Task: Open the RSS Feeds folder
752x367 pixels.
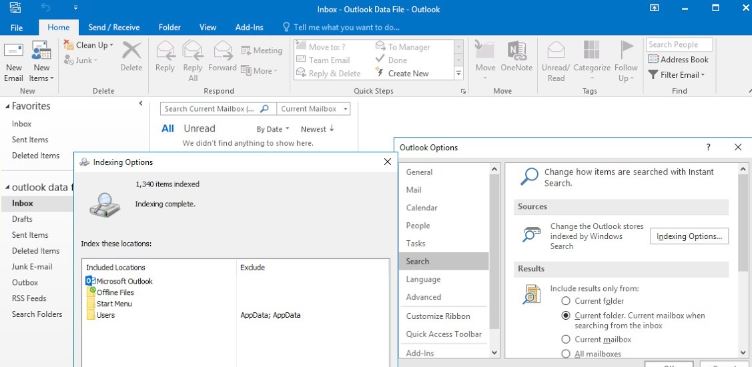Action: tap(29, 298)
